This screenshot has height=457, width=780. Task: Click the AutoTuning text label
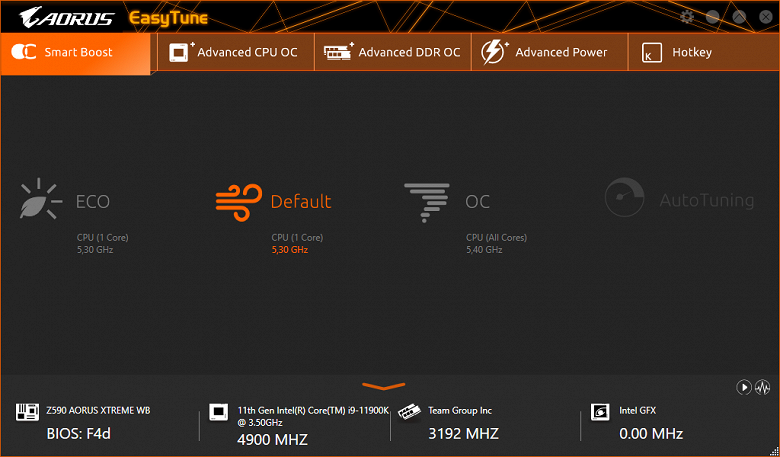[x=706, y=200]
